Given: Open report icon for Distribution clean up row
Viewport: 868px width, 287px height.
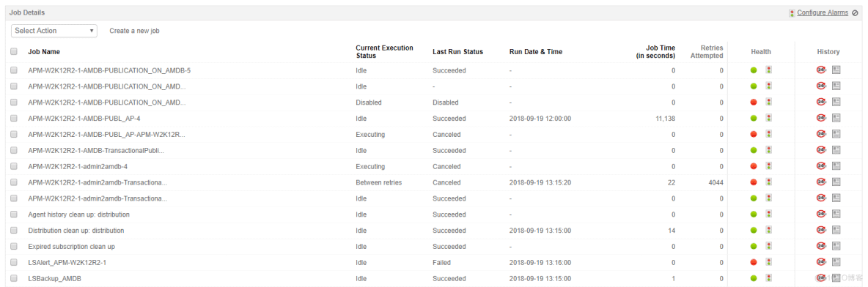Looking at the screenshot, I should [x=836, y=230].
